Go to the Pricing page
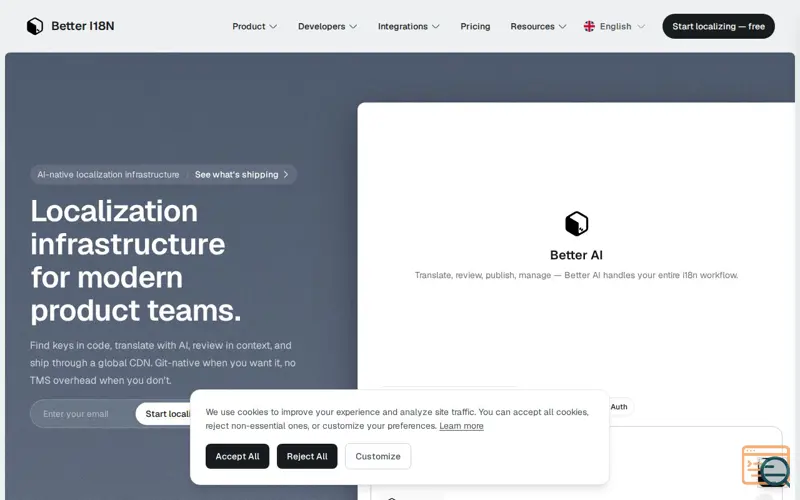The image size is (800, 500). point(475,27)
